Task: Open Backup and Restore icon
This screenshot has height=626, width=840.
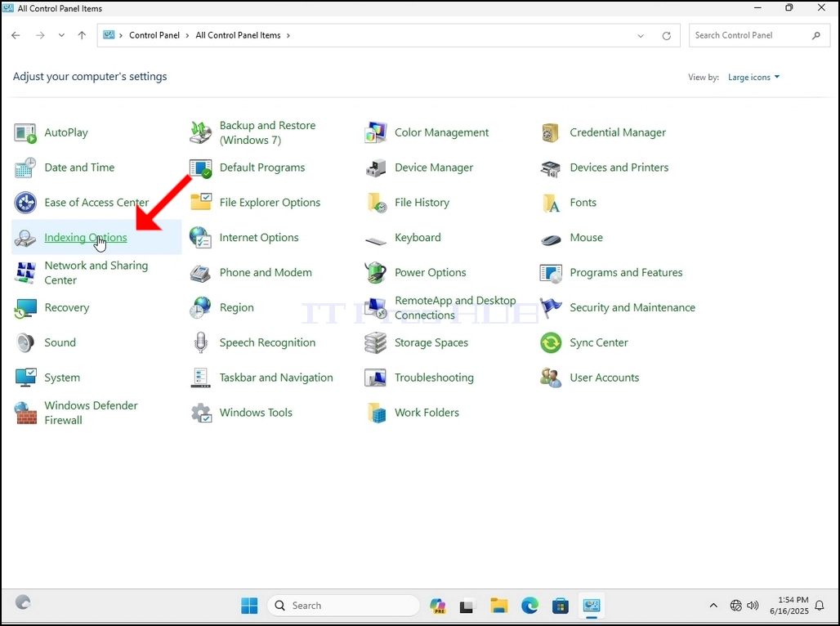Action: pyautogui.click(x=200, y=133)
